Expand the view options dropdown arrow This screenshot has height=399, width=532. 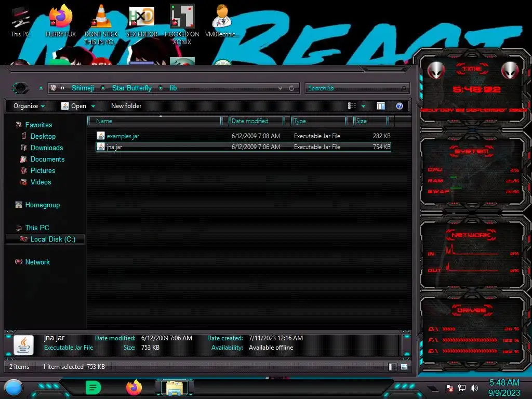363,107
